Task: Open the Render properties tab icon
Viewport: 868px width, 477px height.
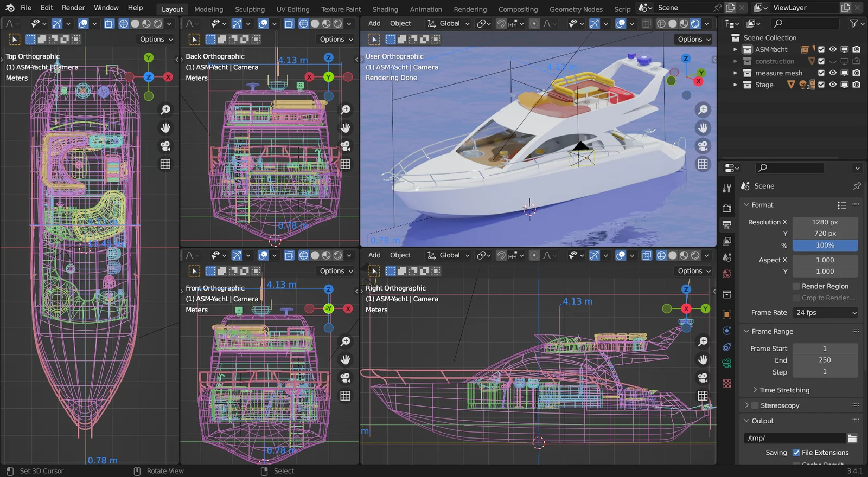Action: [727, 208]
